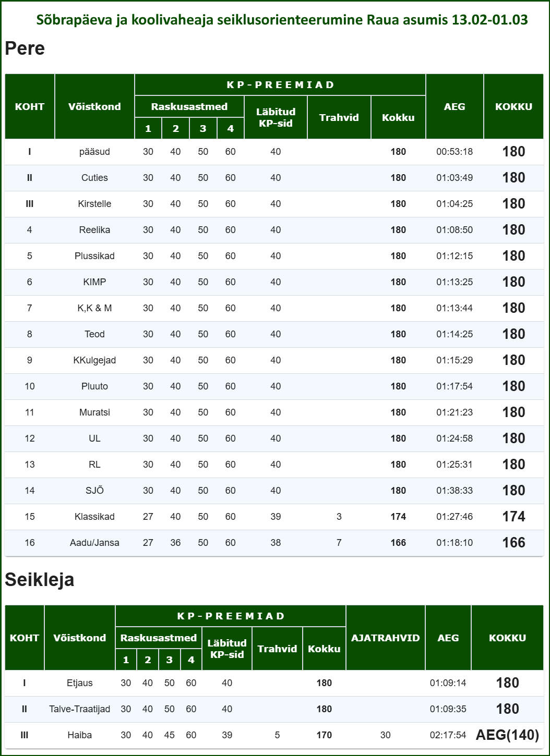Click the AEG(140) total for Haiba
Viewport: 550px width, 756px height.
(507, 735)
